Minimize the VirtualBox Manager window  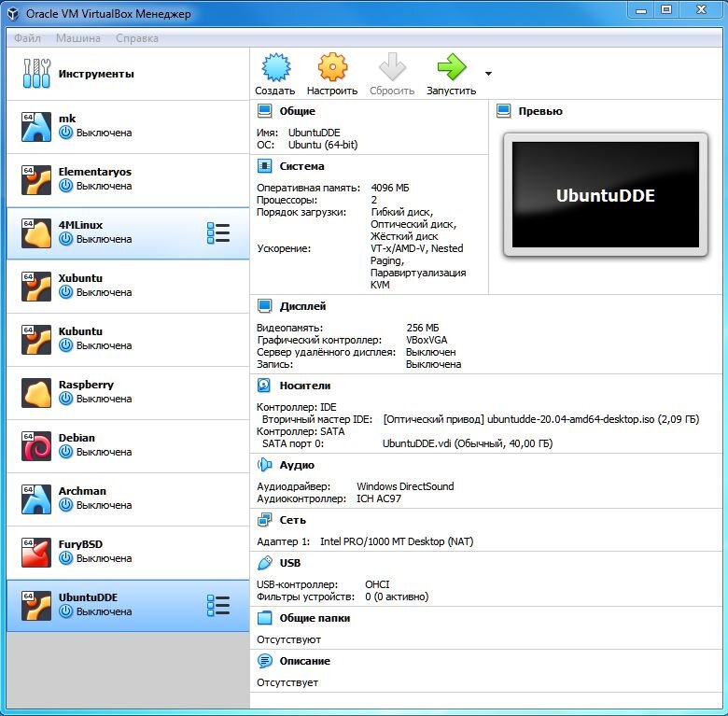641,10
